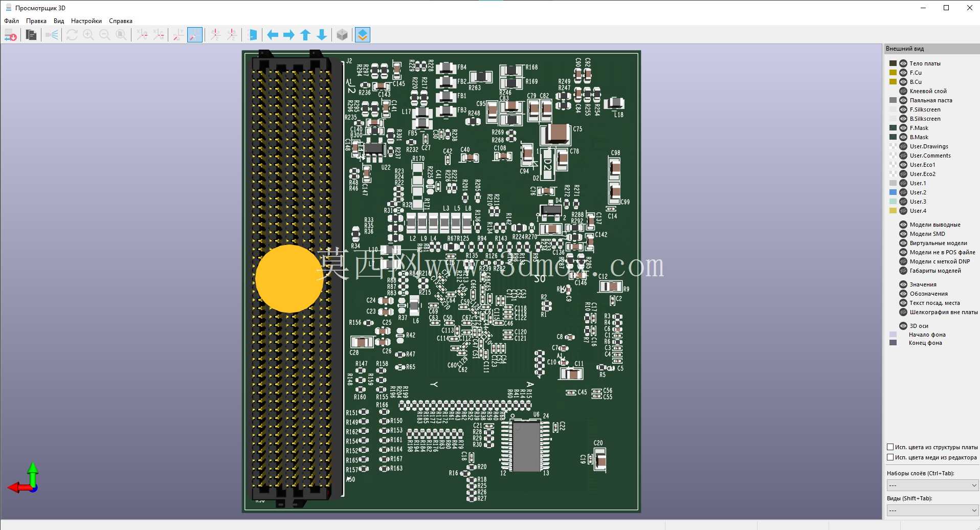Toggle visibility of the B.Cu layer
This screenshot has height=530, width=980.
coord(903,82)
